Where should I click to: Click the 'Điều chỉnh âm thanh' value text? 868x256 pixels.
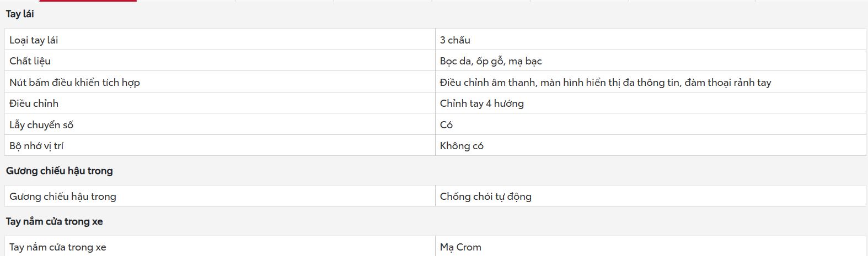pyautogui.click(x=487, y=83)
